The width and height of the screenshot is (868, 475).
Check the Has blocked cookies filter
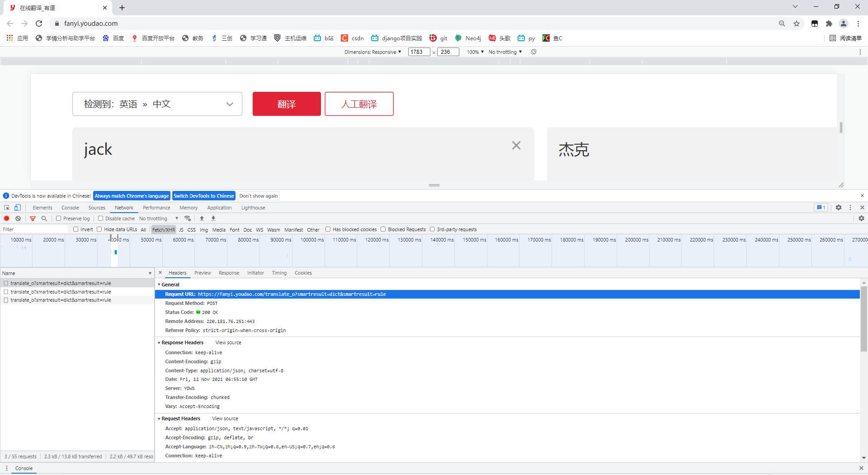329,229
